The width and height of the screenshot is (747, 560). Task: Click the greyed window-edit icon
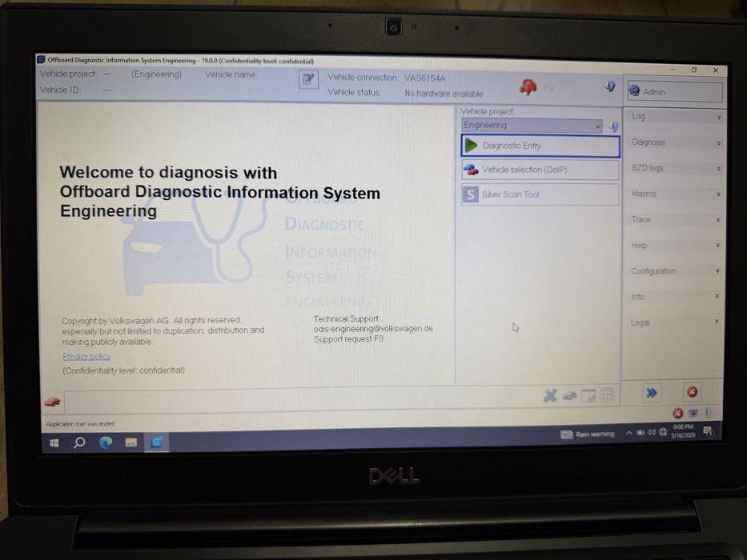[x=588, y=396]
